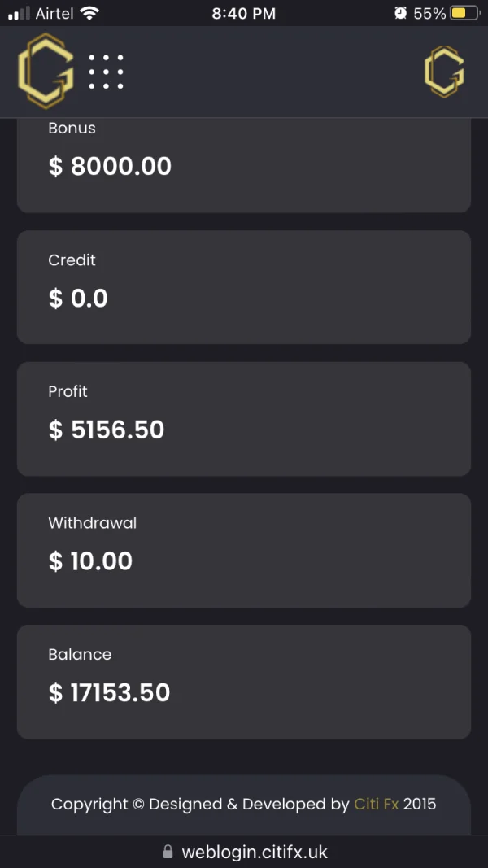Tap the $ 8000.00 bonus amount
Screen dimensions: 488x868
tap(111, 166)
